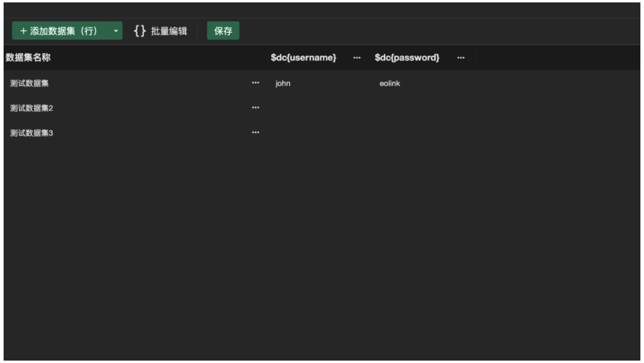Select the 测试数据集2 row name

[32, 108]
